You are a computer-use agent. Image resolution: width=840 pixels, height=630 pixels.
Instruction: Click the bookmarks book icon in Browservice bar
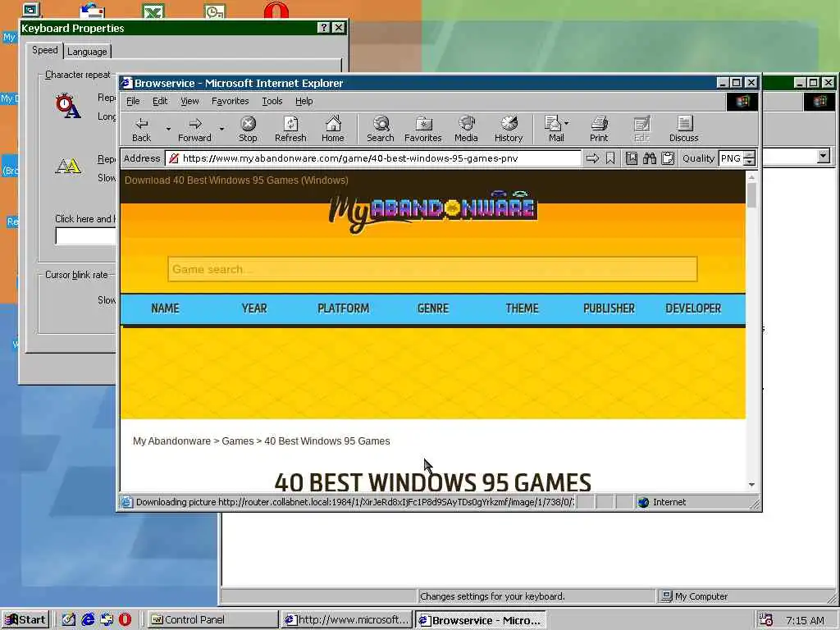632,158
